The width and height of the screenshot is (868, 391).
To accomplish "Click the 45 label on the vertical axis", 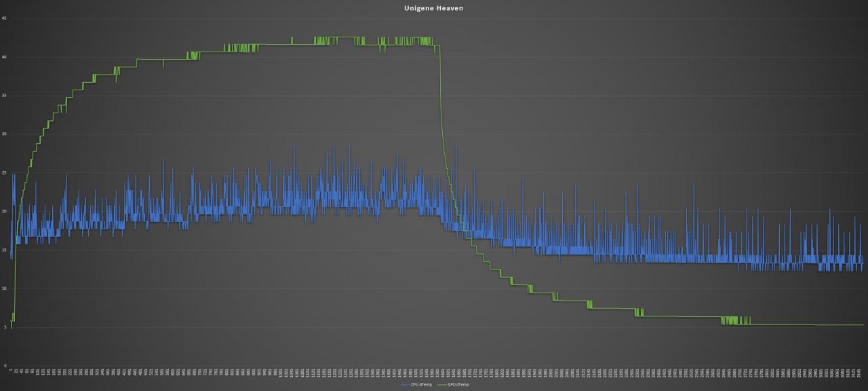I will [x=5, y=18].
